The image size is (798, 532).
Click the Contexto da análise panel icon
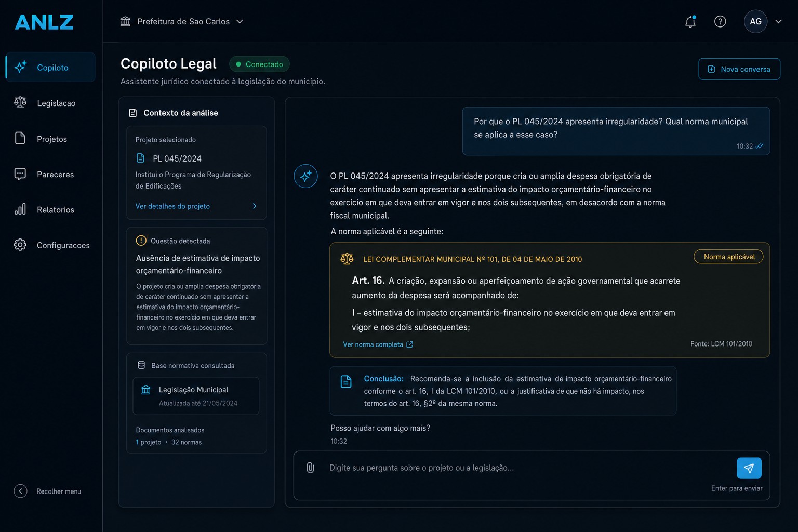133,113
